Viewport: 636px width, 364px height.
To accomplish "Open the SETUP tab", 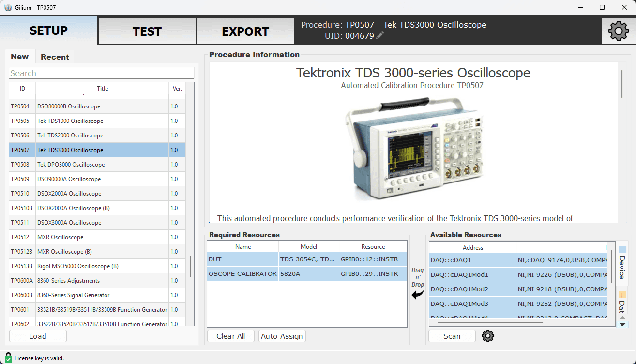I will pos(48,30).
